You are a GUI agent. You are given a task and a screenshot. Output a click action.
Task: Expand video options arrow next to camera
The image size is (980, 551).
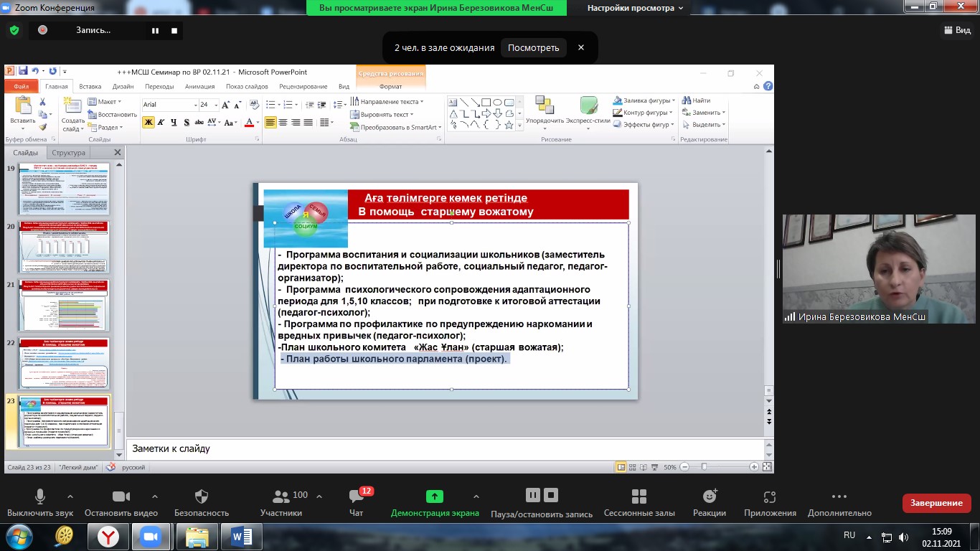tap(155, 496)
